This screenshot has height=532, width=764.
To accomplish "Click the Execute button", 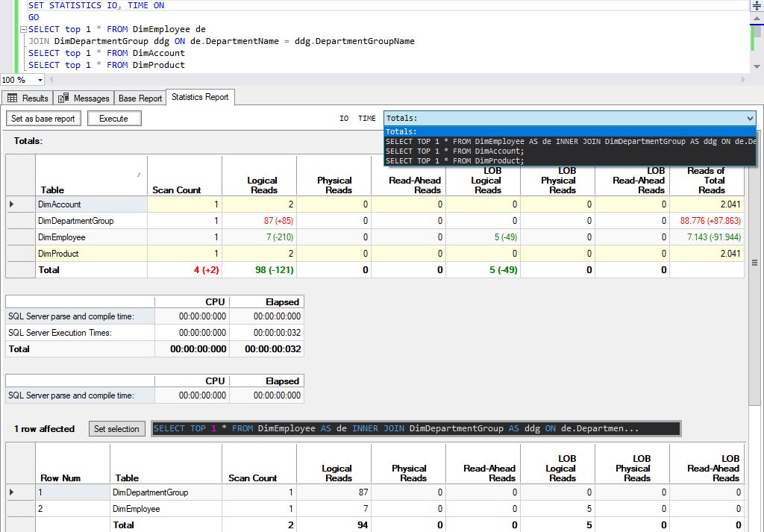I will pyautogui.click(x=114, y=118).
